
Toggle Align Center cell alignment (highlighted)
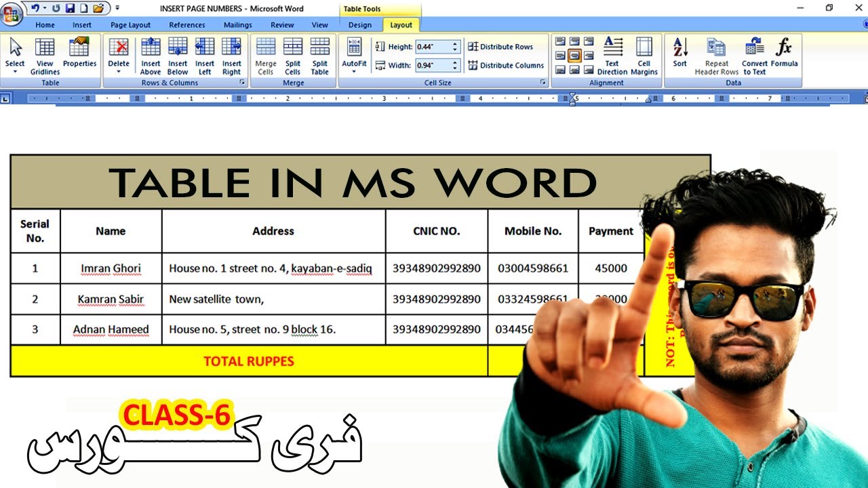pyautogui.click(x=574, y=56)
